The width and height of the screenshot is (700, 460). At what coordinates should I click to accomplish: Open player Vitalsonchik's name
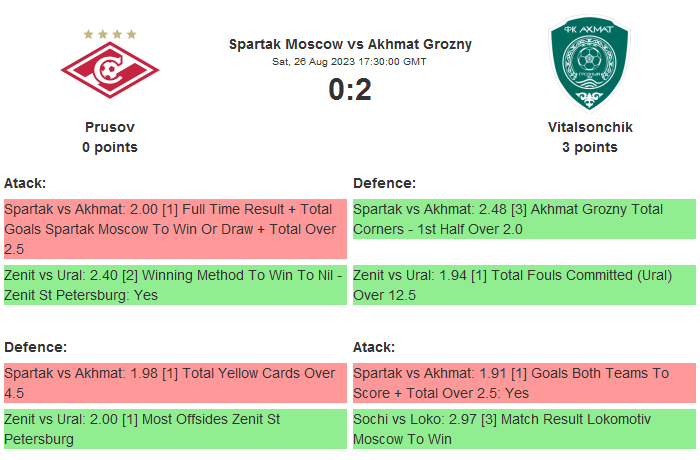click(590, 127)
